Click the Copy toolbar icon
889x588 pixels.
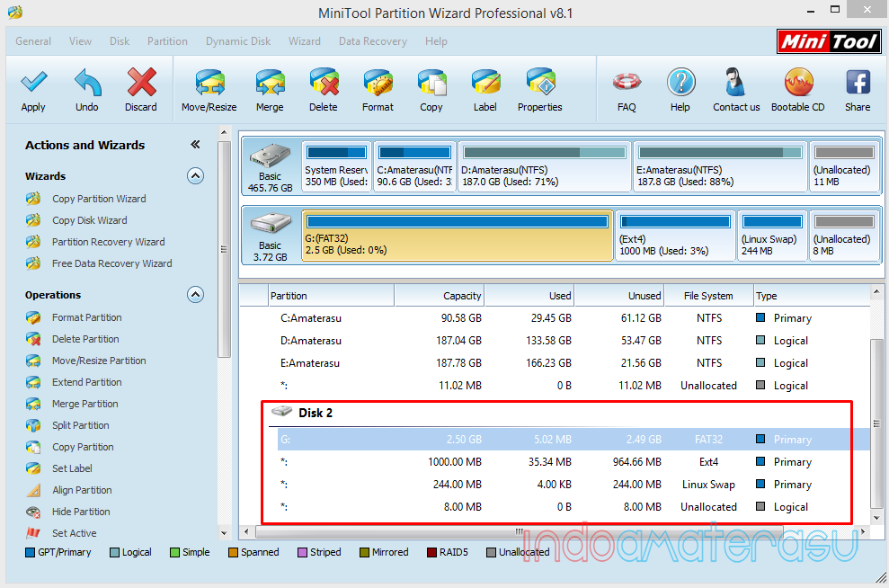point(431,82)
